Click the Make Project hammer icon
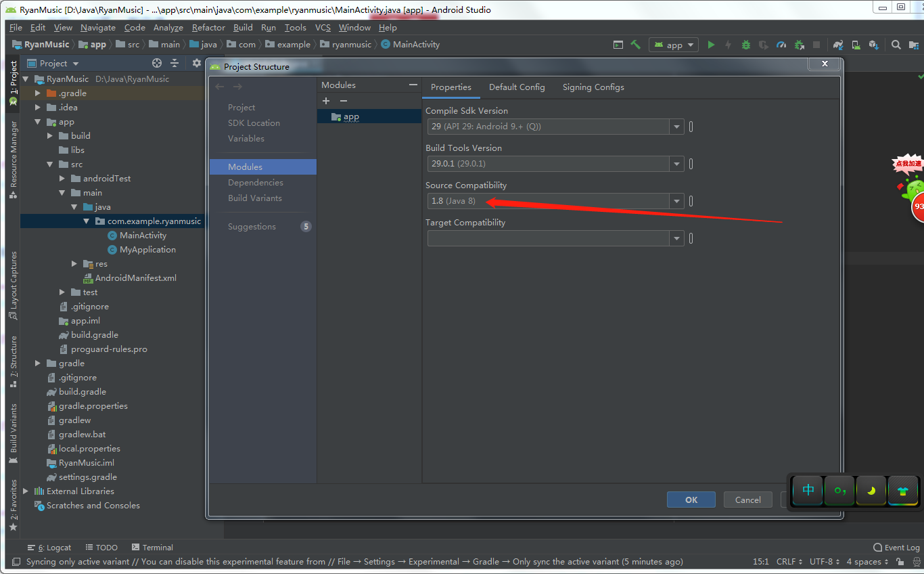The height and width of the screenshot is (574, 924). point(635,45)
